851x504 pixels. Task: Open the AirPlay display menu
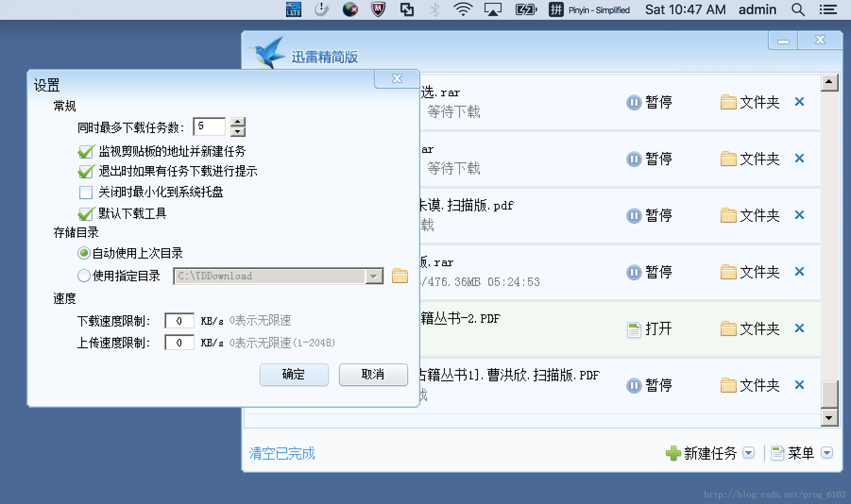[493, 9]
